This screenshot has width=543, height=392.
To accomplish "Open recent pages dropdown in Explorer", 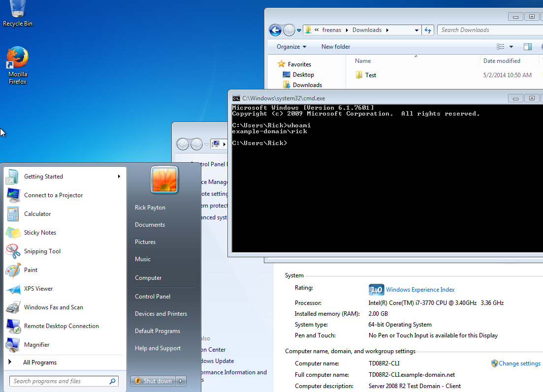I will (299, 30).
